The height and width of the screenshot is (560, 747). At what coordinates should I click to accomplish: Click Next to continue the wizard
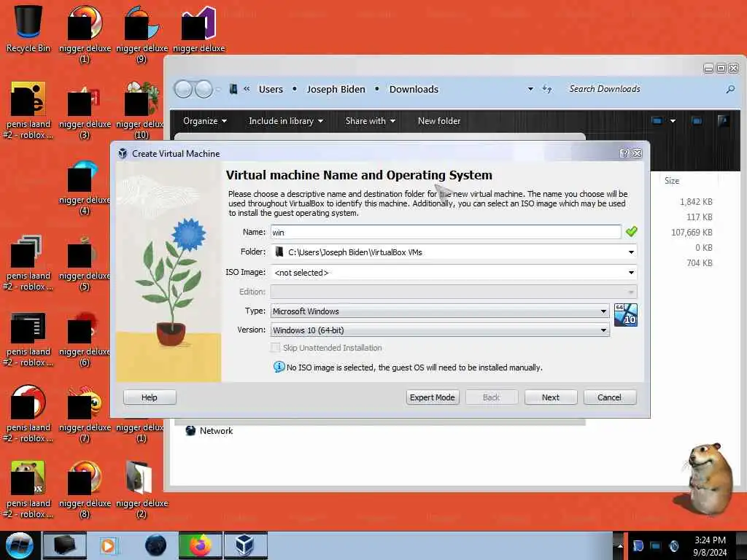pos(551,397)
